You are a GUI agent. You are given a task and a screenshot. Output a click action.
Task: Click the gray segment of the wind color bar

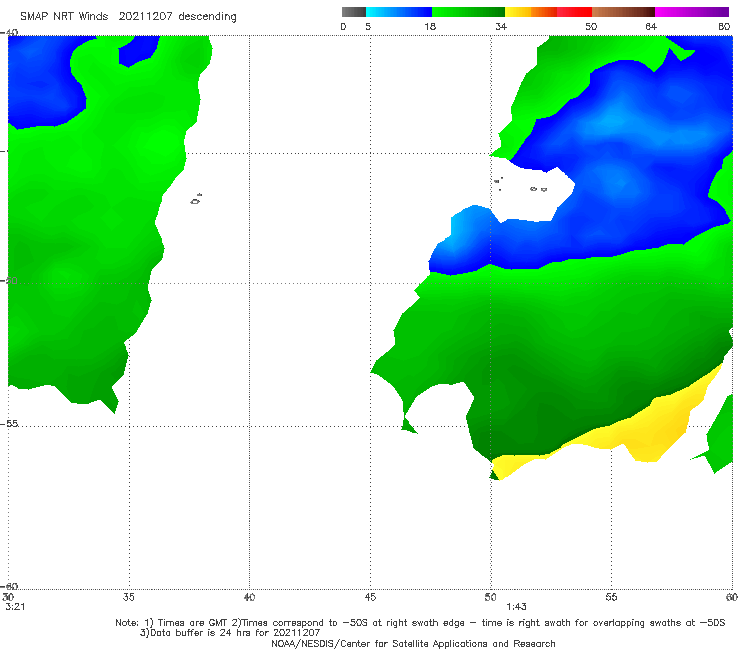click(353, 12)
